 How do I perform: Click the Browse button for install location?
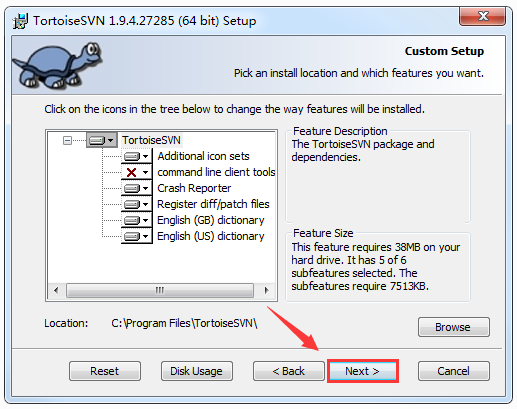(x=454, y=327)
